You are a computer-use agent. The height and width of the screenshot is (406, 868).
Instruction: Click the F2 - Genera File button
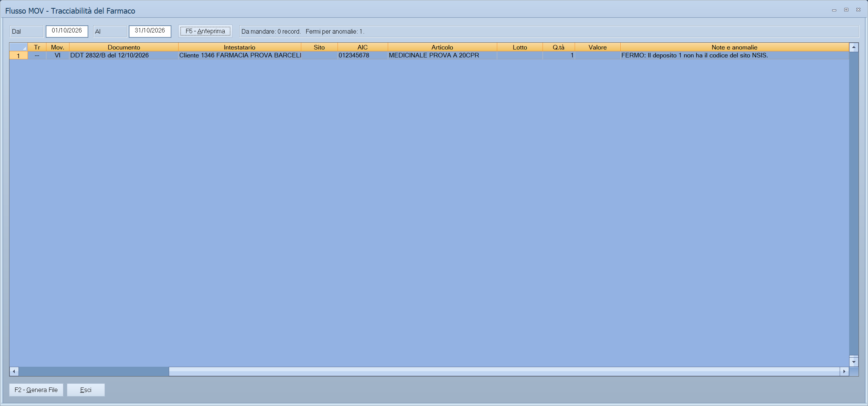tap(36, 390)
